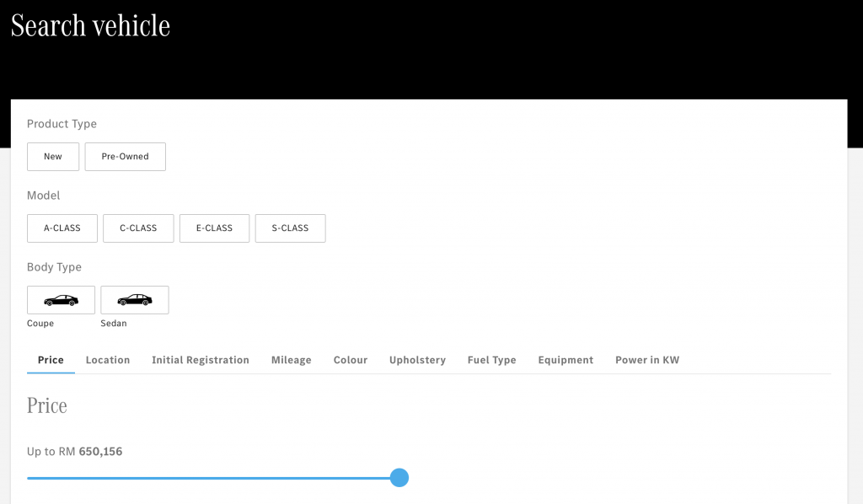Switch to the Mileage tab
Screen dimensions: 863x504
click(291, 360)
